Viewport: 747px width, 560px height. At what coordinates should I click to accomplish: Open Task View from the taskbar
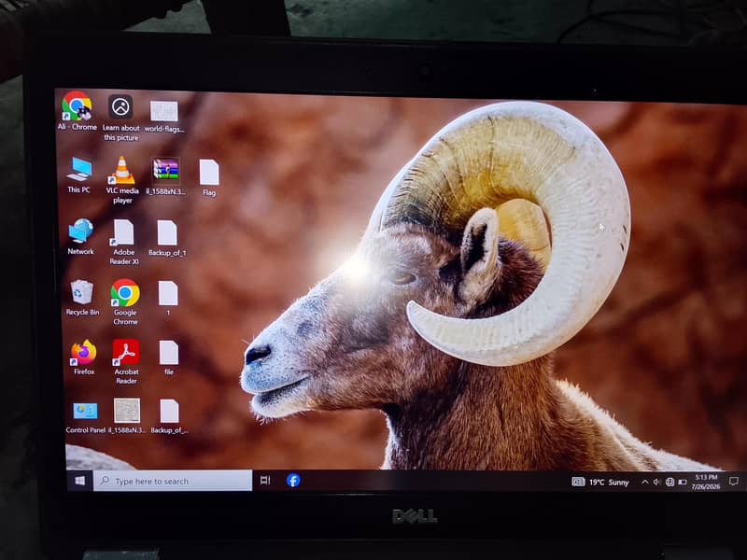265,481
